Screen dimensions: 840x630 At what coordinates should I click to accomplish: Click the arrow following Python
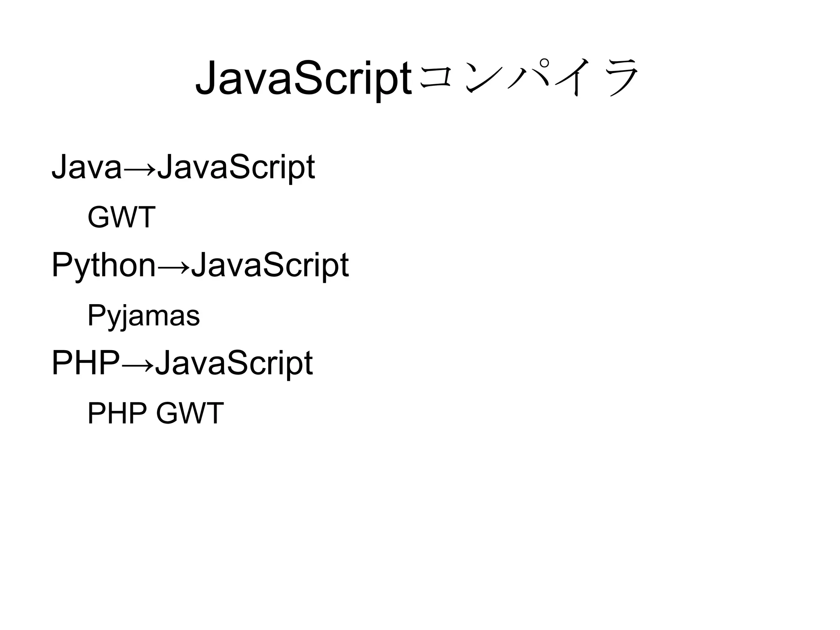point(173,267)
